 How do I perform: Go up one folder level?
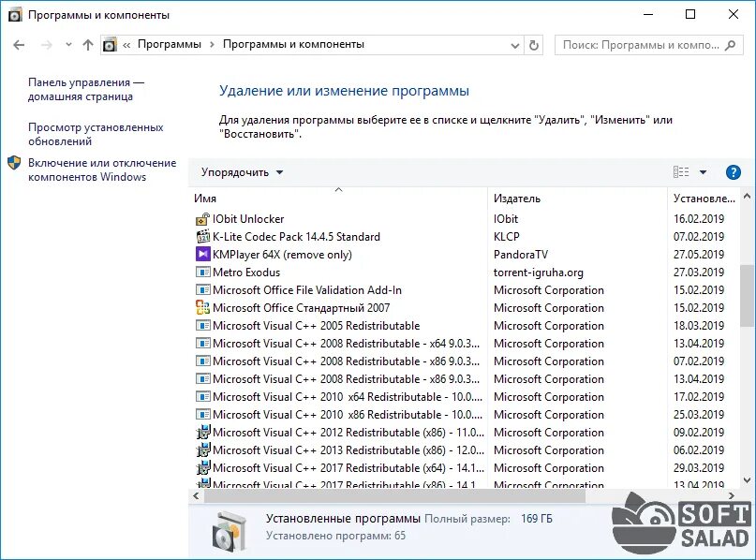coord(87,45)
